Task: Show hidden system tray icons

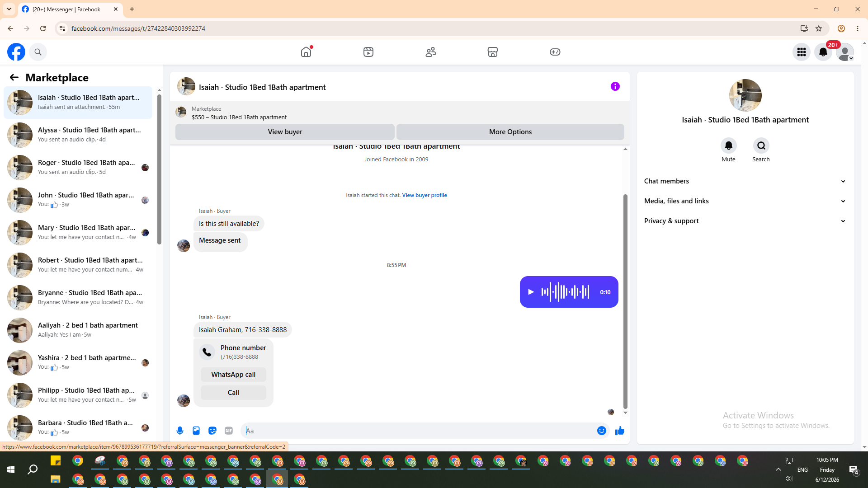Action: pyautogui.click(x=778, y=469)
